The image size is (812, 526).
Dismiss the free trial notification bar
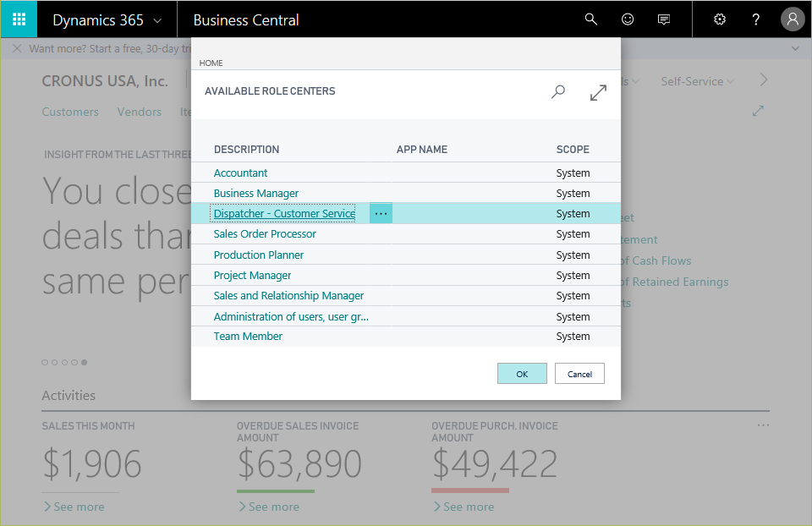[17, 48]
